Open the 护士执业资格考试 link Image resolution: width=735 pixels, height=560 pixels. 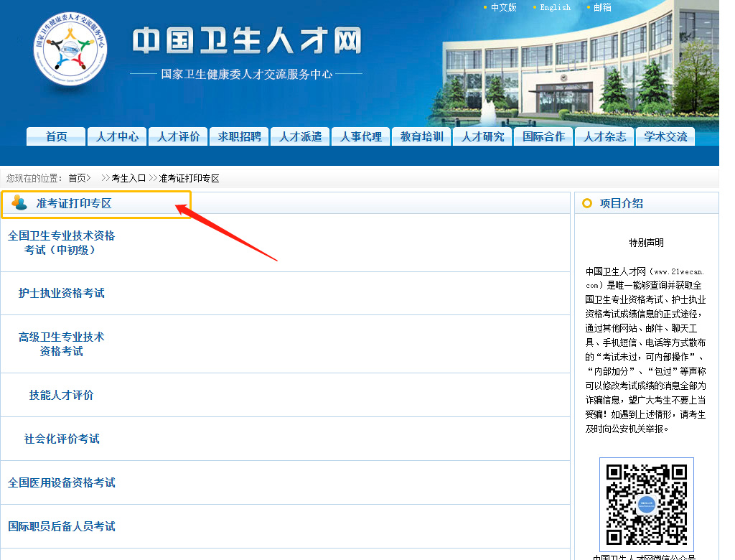coord(62,293)
